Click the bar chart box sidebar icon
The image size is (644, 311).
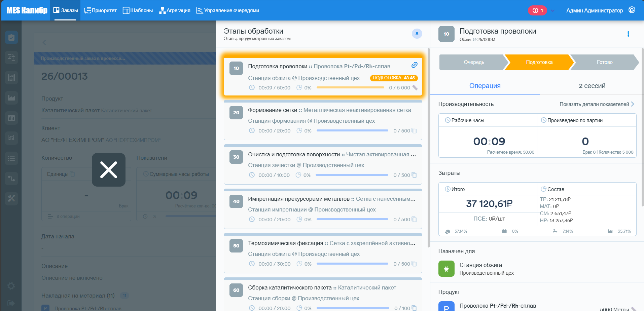pos(11,118)
